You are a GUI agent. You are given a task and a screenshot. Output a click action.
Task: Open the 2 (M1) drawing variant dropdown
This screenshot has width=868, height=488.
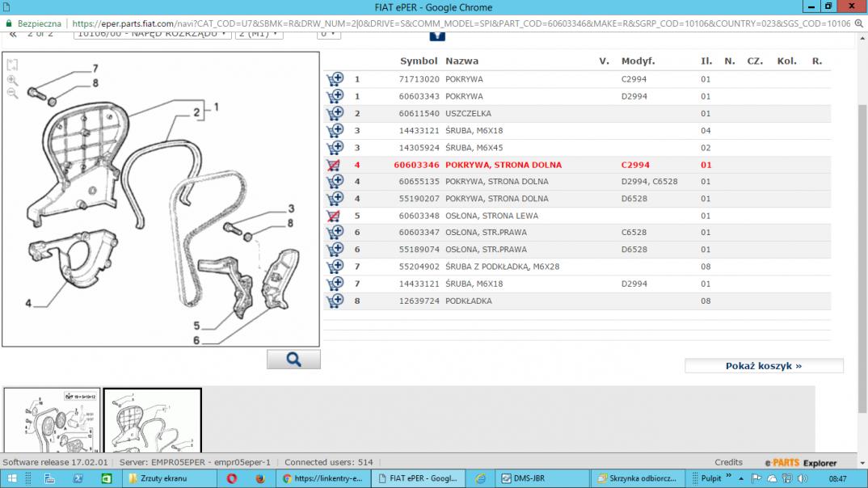point(259,34)
